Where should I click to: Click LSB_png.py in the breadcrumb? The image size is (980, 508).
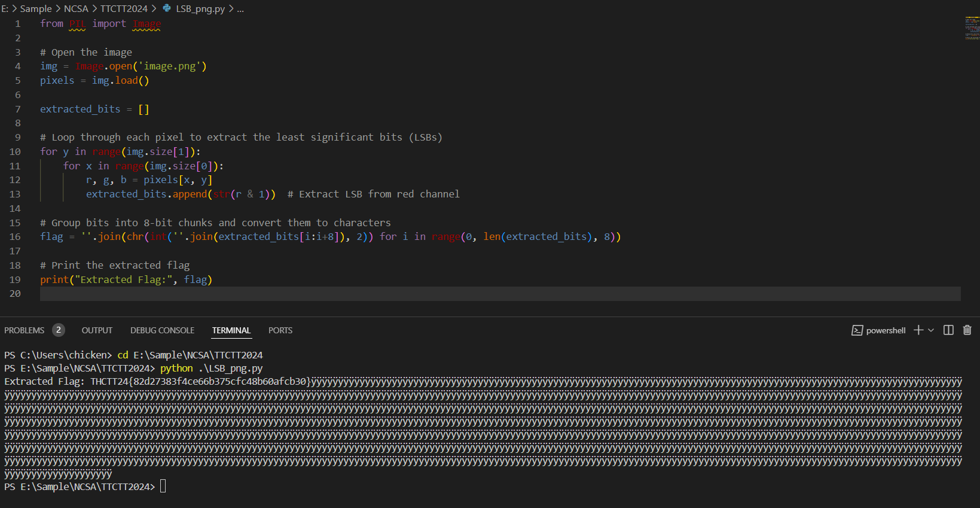click(200, 8)
